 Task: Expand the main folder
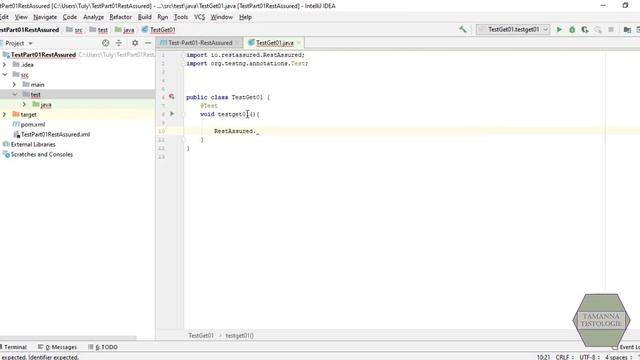[14, 84]
